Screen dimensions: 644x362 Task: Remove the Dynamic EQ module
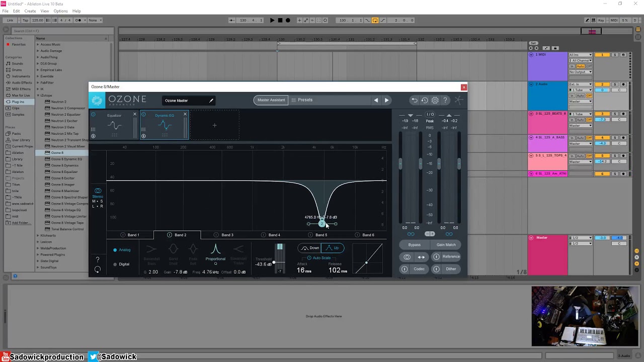point(185,115)
